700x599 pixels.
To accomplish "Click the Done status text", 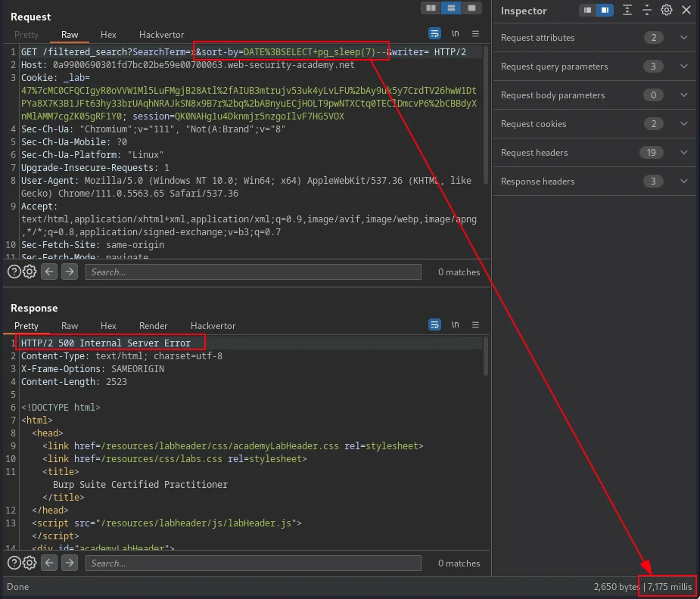I will click(x=18, y=586).
